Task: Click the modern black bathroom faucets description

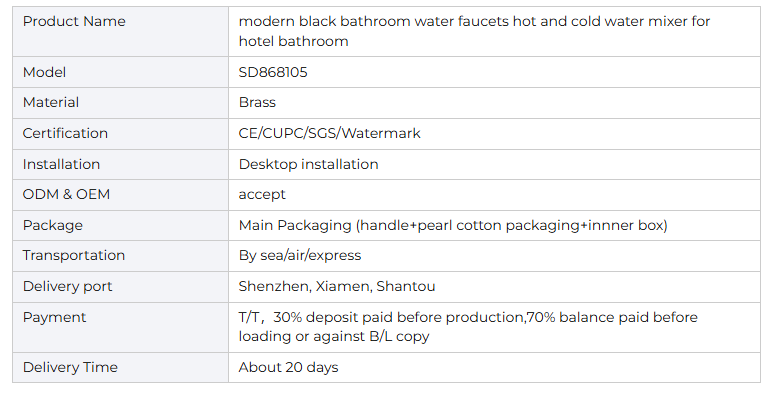Action: click(474, 31)
